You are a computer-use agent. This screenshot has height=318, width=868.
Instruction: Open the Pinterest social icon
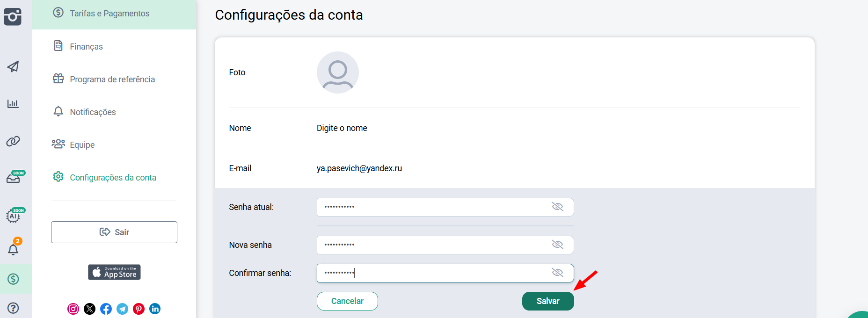pyautogui.click(x=139, y=309)
